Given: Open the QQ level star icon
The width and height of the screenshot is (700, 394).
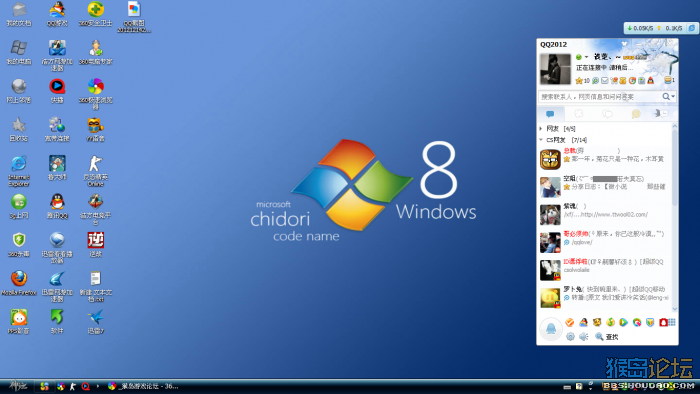Looking at the screenshot, I should [579, 81].
